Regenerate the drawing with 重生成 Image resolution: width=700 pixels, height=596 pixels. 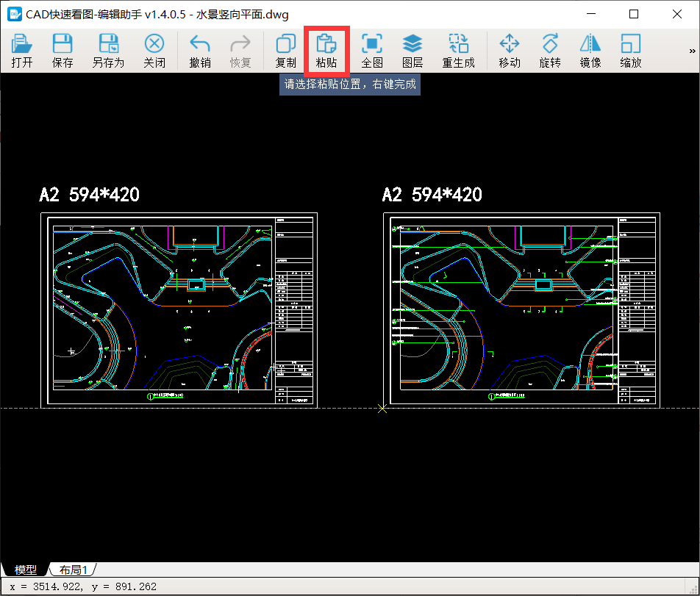coord(458,50)
